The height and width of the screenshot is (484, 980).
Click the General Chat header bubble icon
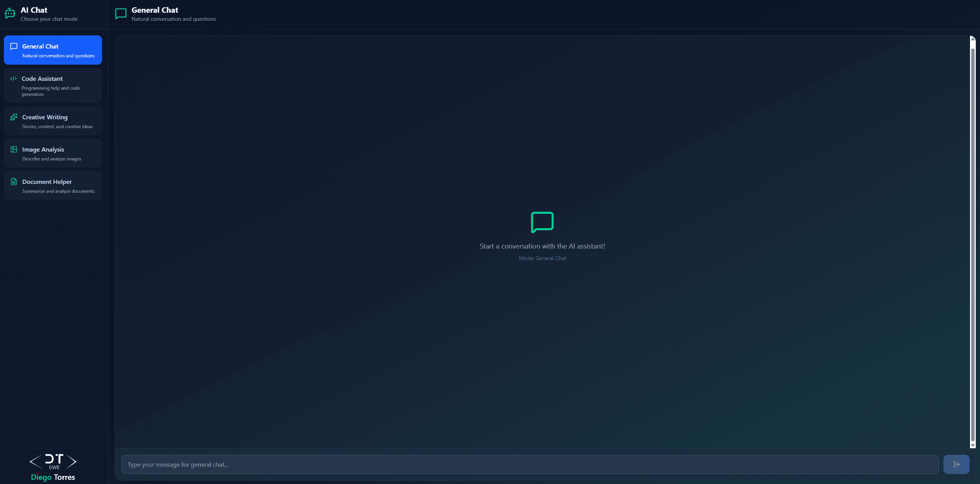pos(120,13)
